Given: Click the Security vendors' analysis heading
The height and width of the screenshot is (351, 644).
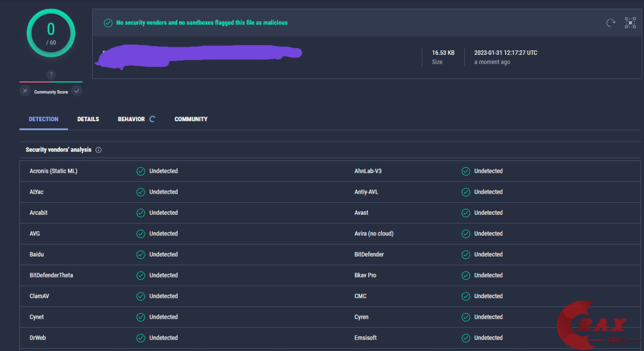Looking at the screenshot, I should [58, 150].
